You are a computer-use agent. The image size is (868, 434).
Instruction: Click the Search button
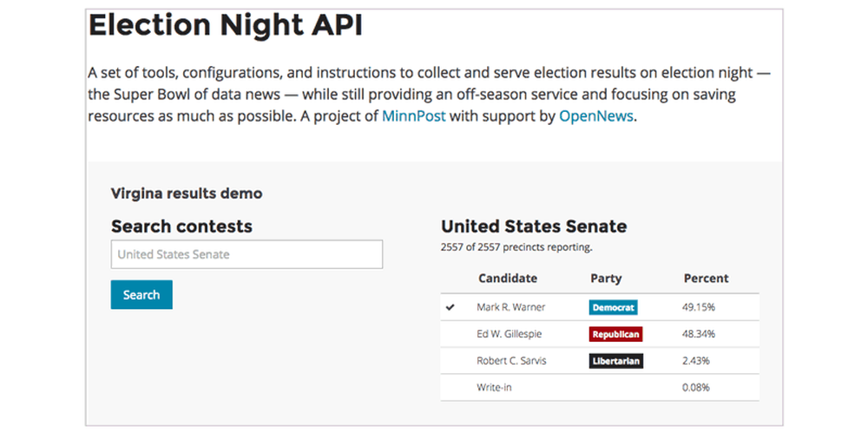141,294
